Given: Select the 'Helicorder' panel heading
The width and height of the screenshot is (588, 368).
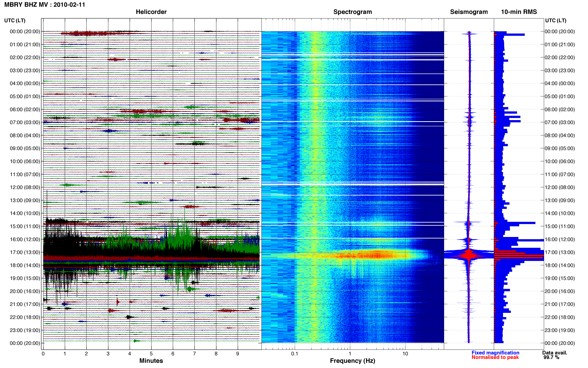Looking at the screenshot, I should coord(151,12).
